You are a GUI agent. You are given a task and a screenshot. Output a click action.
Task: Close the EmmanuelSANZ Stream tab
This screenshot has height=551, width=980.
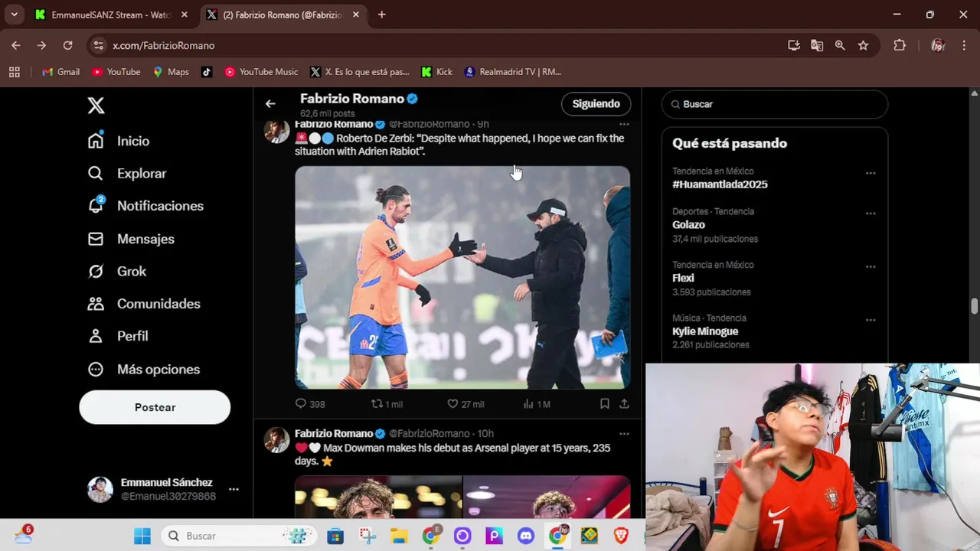[x=184, y=15]
